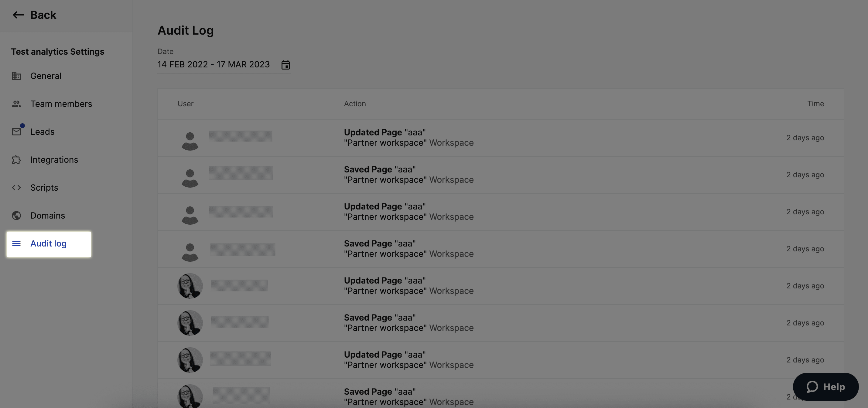The height and width of the screenshot is (408, 868).
Task: Open the General settings building icon
Action: coord(16,76)
